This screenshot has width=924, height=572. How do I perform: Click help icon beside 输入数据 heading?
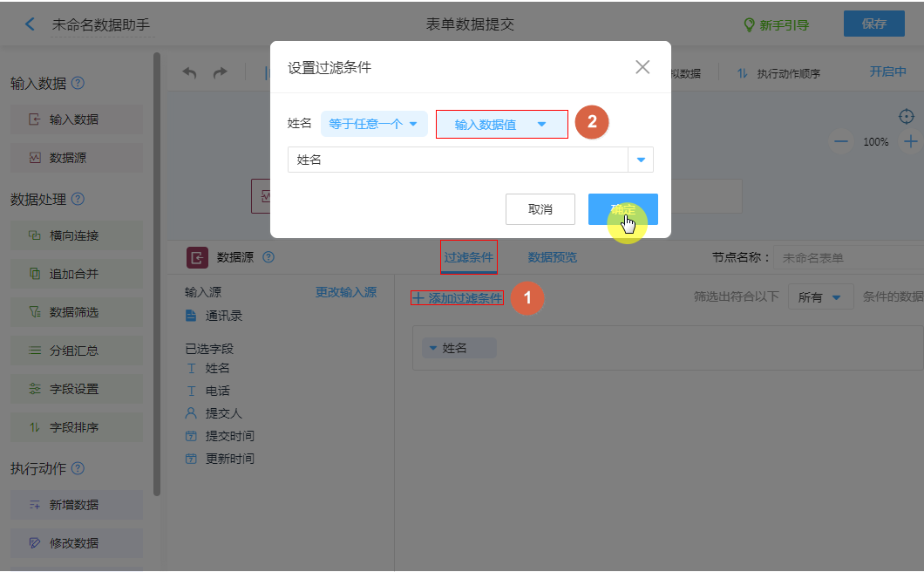(x=78, y=83)
